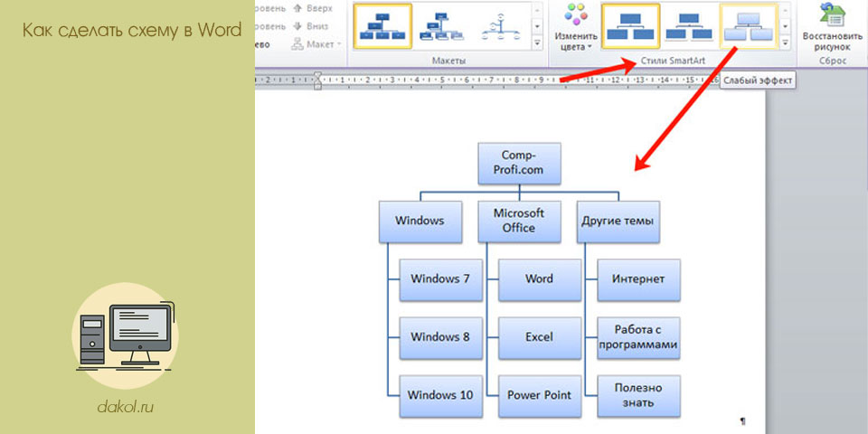Expand the full Стили SmartArt gallery
868x434 pixels.
[785, 42]
